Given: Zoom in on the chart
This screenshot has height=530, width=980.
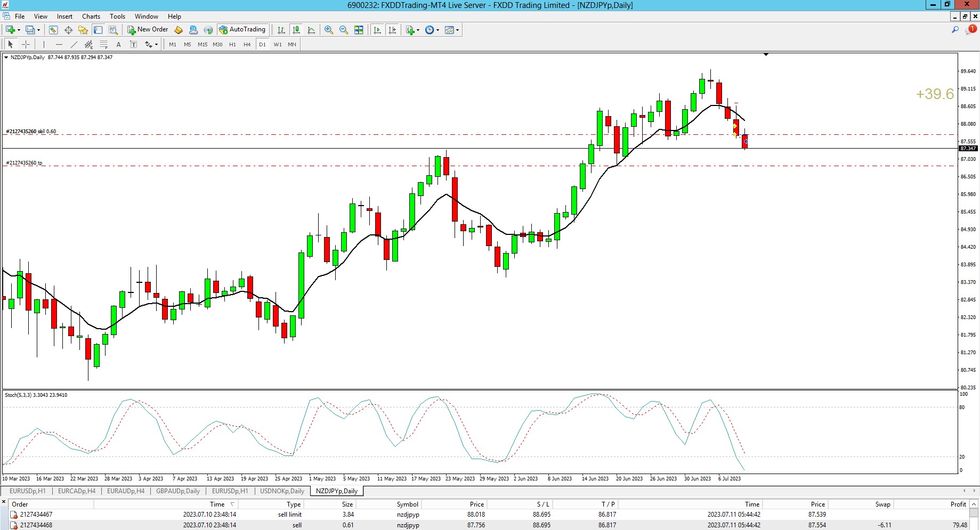Looking at the screenshot, I should 329,30.
